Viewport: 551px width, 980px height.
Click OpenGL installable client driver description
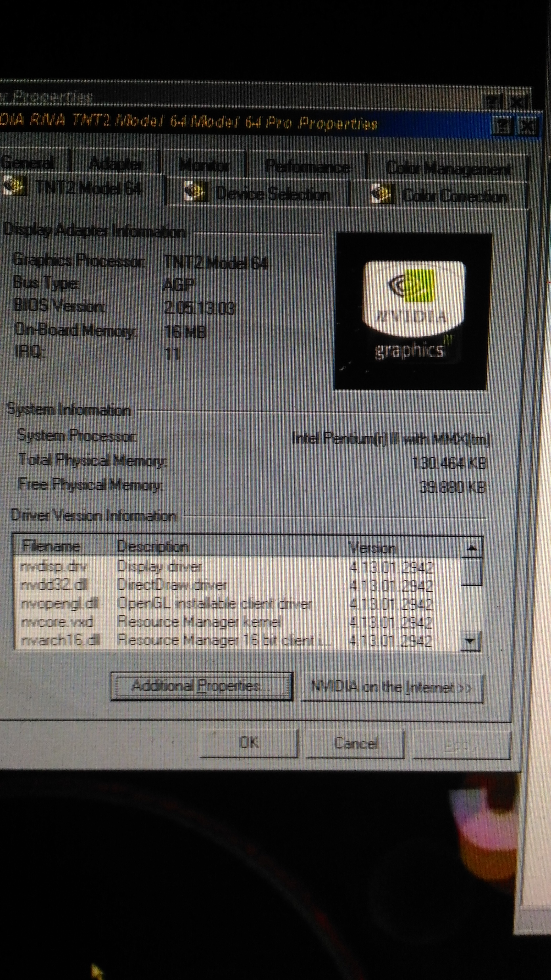coord(214,603)
